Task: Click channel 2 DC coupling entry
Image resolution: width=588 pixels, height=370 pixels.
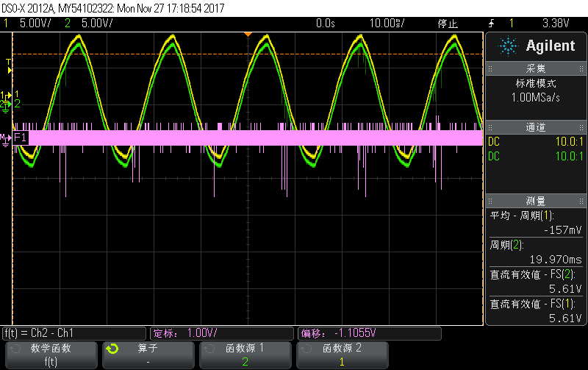Action: [536, 156]
